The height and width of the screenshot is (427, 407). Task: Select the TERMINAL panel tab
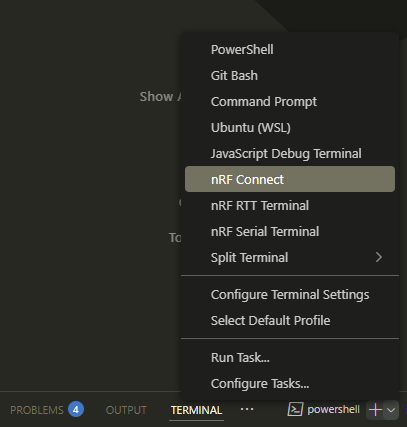[196, 410]
